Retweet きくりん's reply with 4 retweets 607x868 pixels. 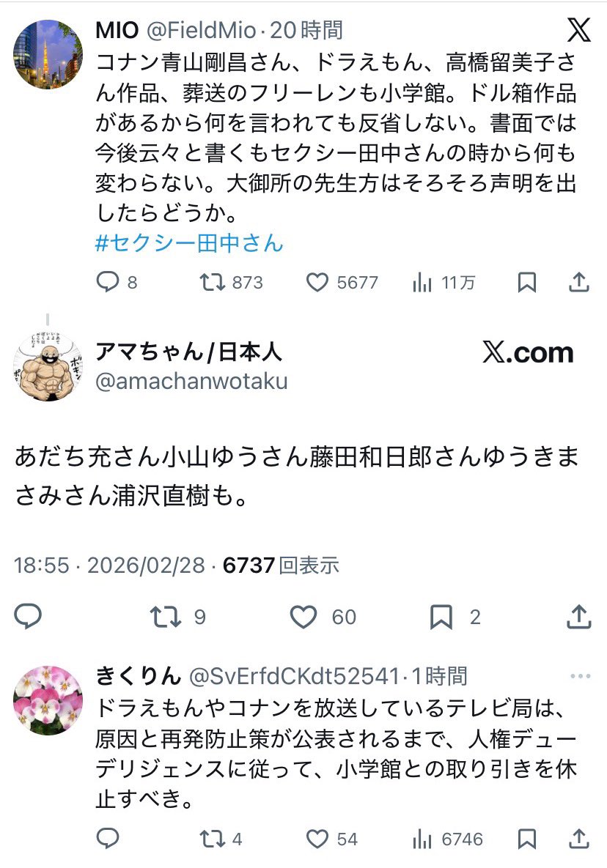pos(212,839)
